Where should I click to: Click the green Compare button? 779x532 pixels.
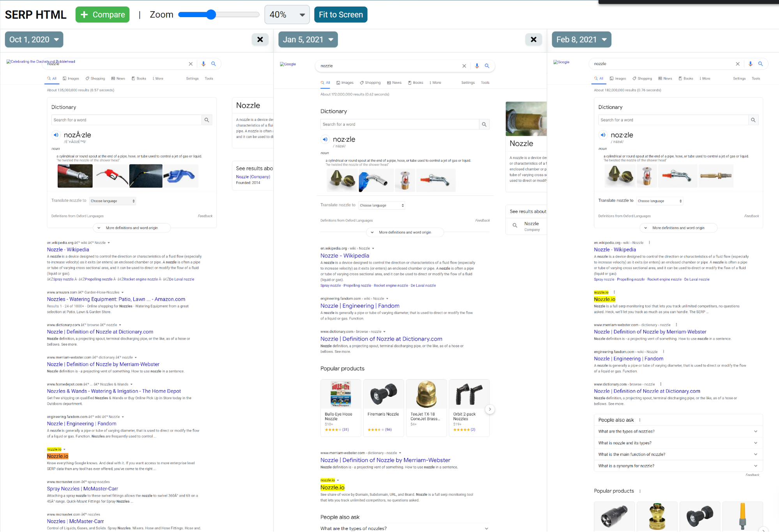(102, 15)
